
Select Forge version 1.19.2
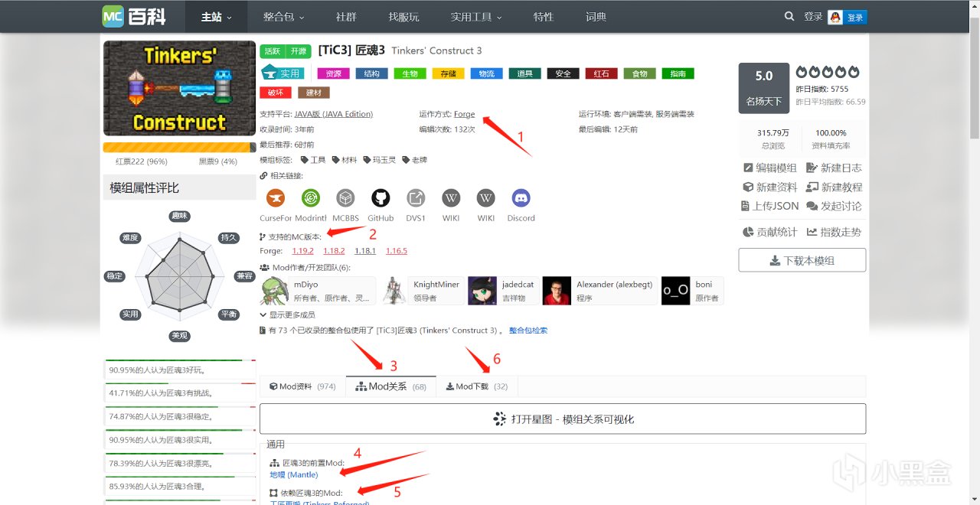point(303,250)
